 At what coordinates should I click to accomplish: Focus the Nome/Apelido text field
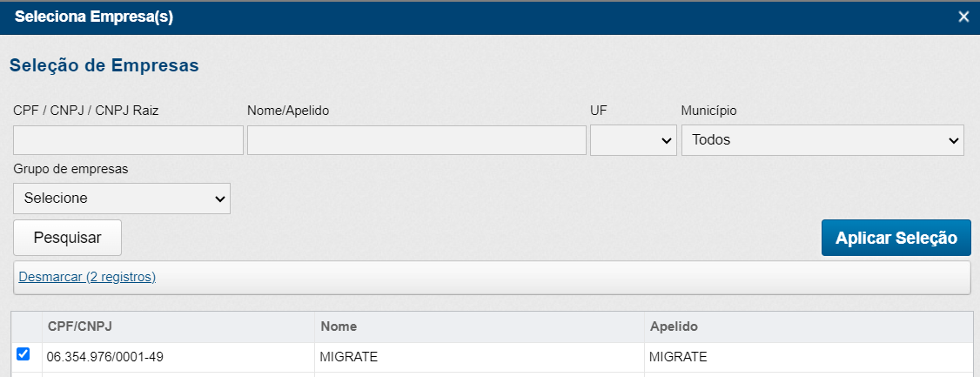coord(416,140)
